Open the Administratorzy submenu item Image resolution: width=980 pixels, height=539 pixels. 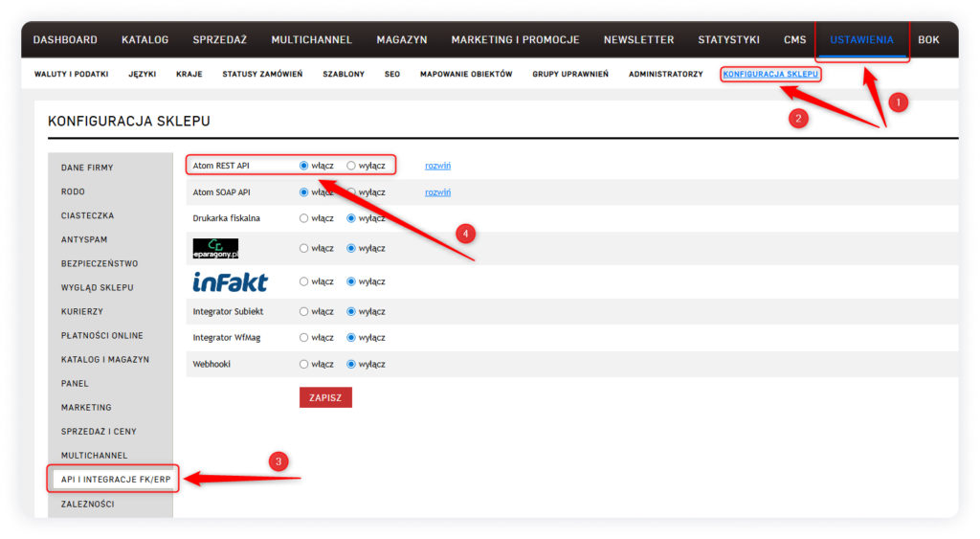665,74
